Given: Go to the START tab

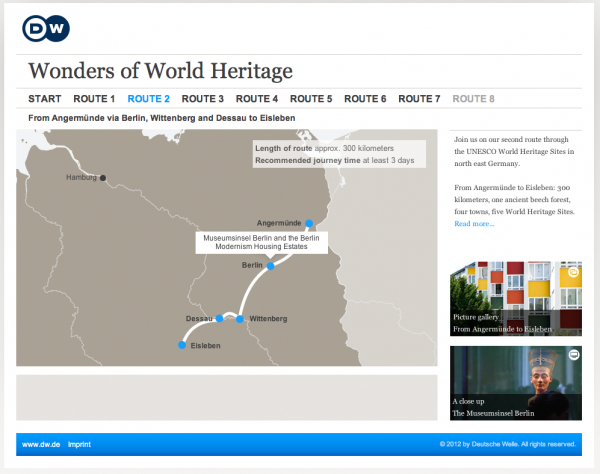Looking at the screenshot, I should (x=44, y=99).
